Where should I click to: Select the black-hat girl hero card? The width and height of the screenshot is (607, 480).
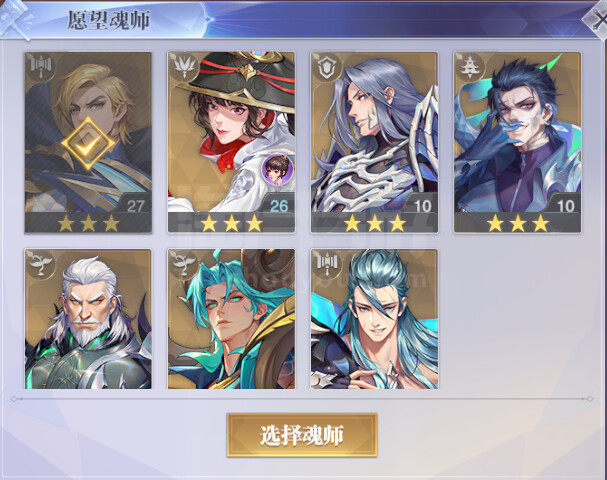231,142
